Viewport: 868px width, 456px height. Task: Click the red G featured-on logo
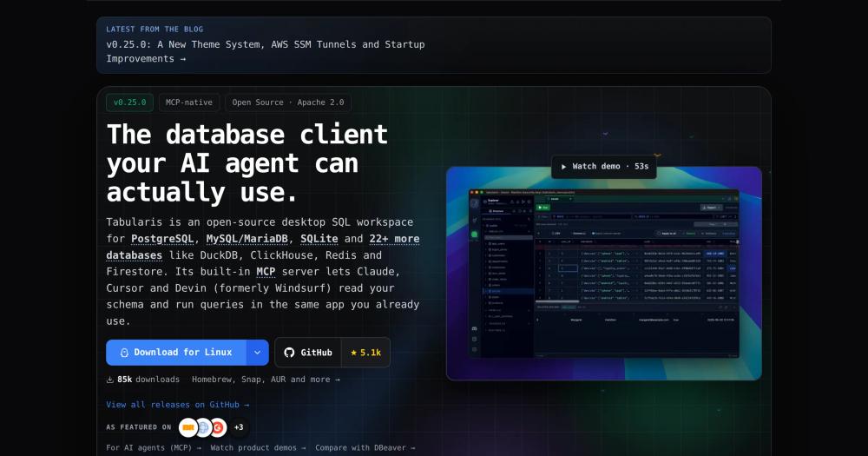coord(219,427)
